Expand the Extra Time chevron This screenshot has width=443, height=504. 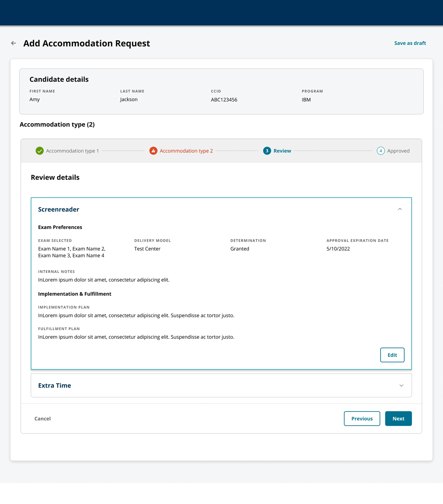[401, 385]
